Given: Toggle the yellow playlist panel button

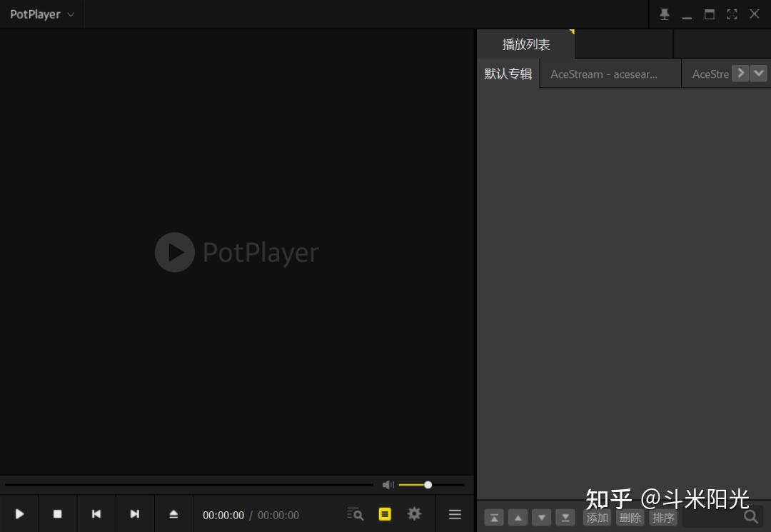Looking at the screenshot, I should coord(385,514).
